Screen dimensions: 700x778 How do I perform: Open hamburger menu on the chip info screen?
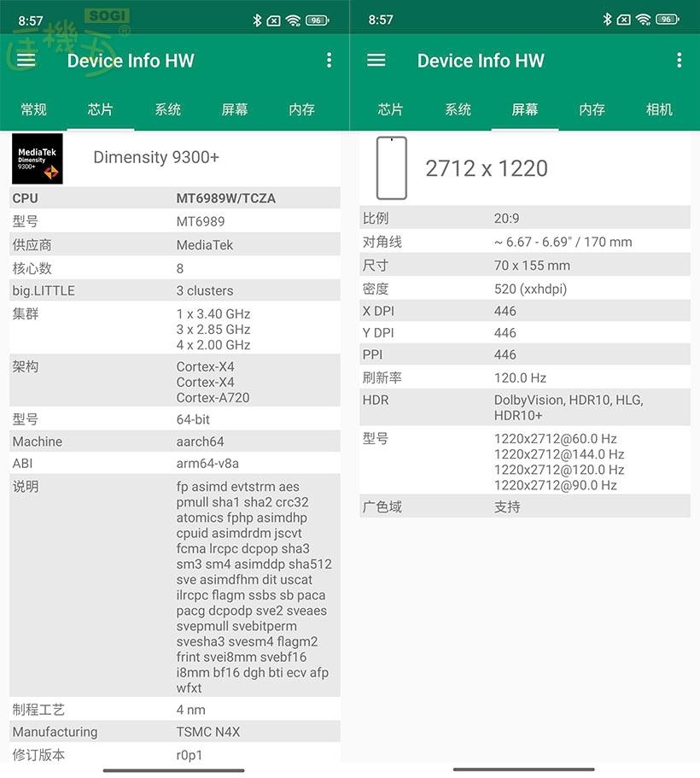click(26, 60)
